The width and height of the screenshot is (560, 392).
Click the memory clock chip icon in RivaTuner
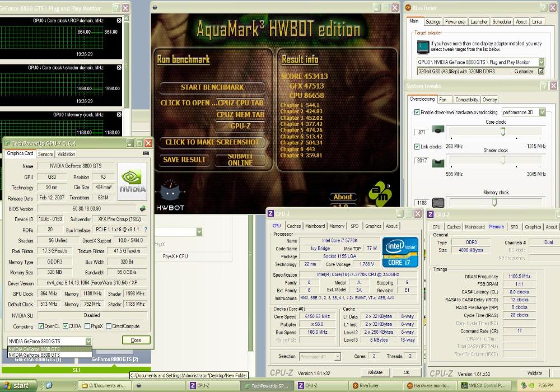coord(438,203)
